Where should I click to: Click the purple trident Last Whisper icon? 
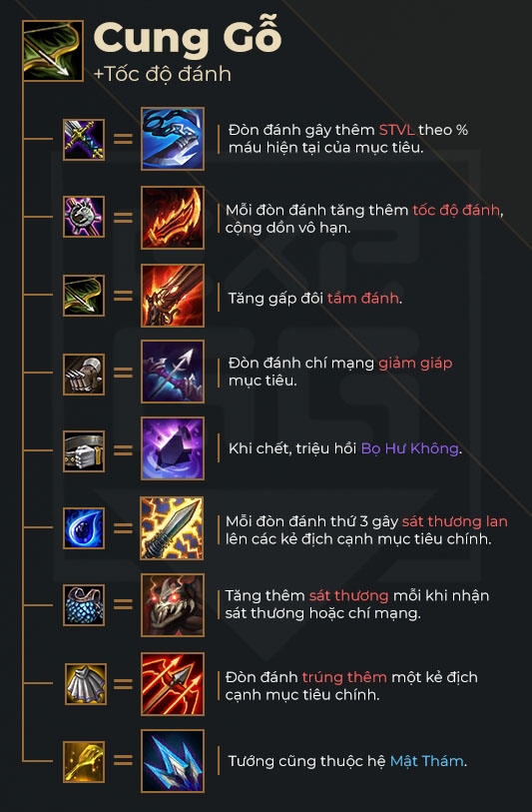[x=173, y=372]
